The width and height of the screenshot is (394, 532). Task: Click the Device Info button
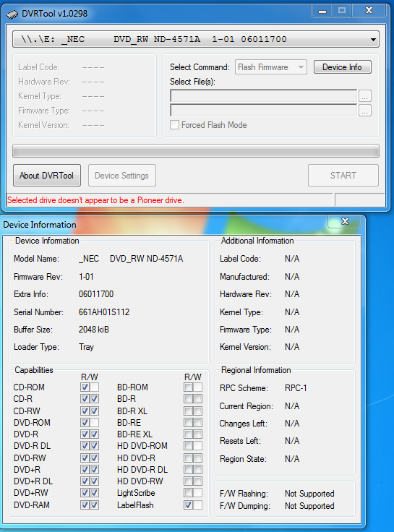tap(342, 67)
